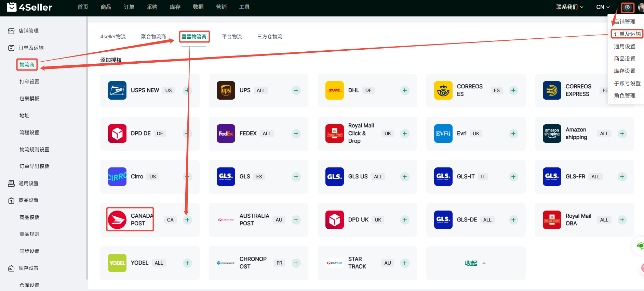Switch to 聚合物流商 tab
644x291 pixels.
pos(153,37)
